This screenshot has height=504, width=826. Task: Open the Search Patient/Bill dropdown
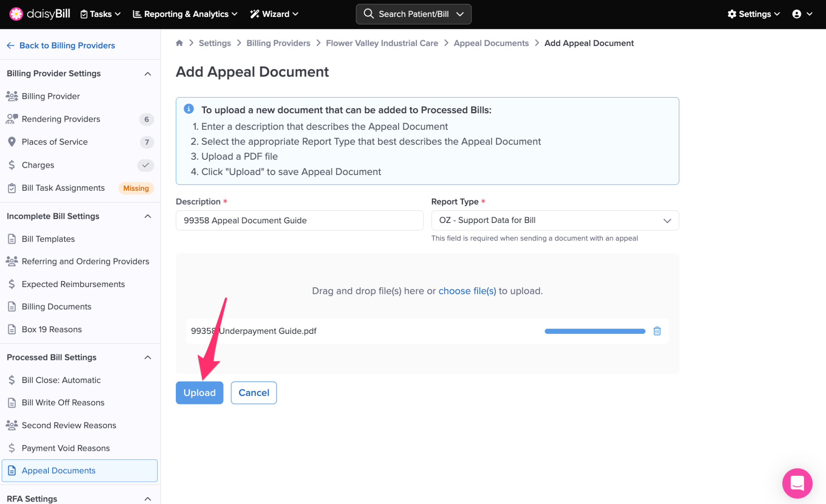click(413, 14)
